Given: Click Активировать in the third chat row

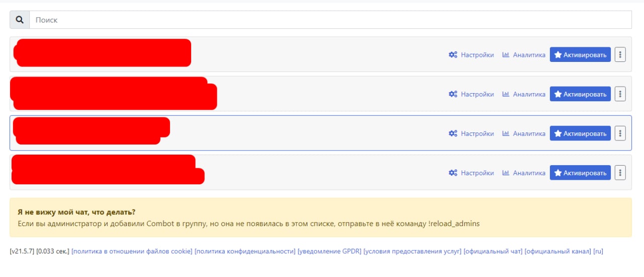Looking at the screenshot, I should click(x=580, y=133).
